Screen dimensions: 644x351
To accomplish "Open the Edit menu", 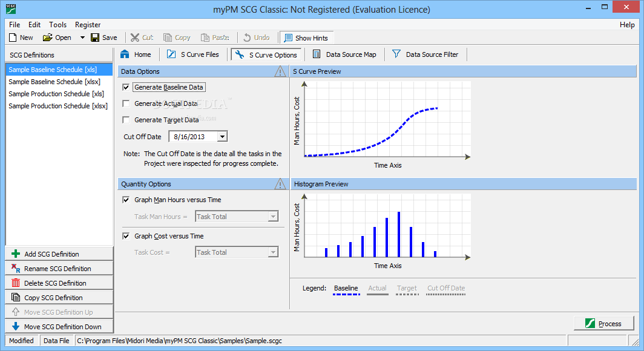I will [x=34, y=25].
